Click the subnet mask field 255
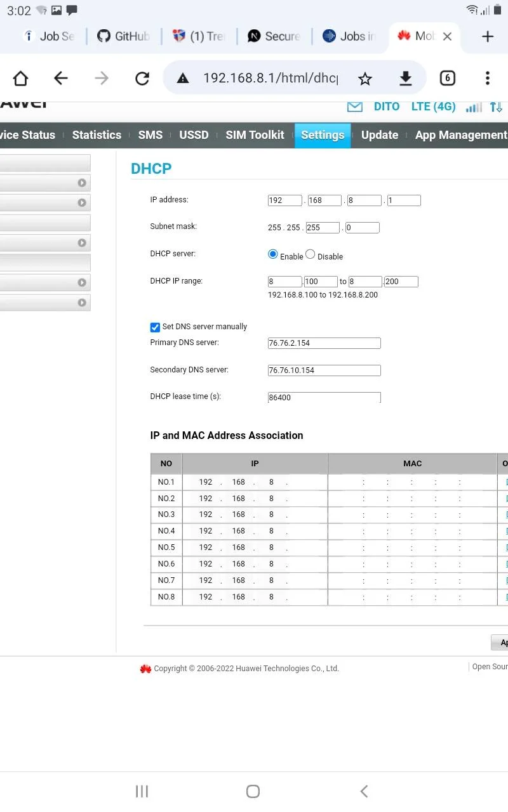This screenshot has height=812, width=508. click(322, 228)
